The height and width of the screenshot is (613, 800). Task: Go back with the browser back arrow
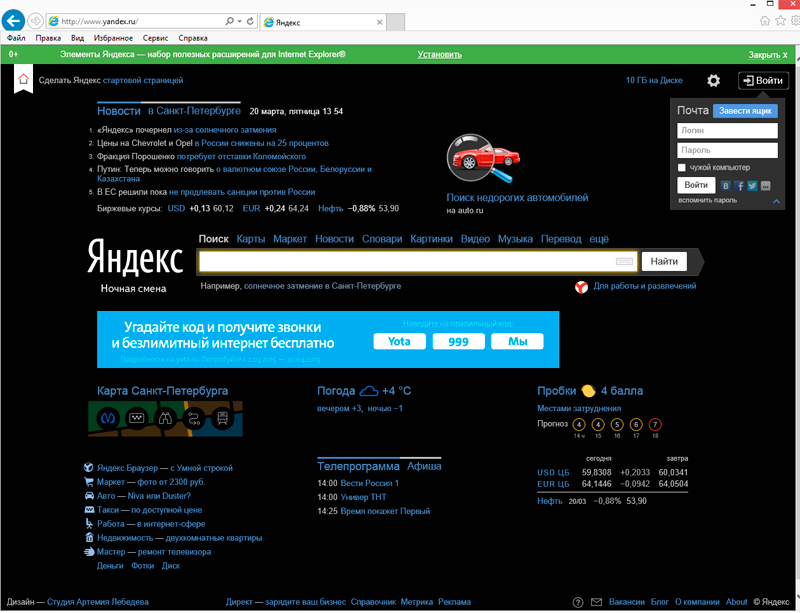click(x=13, y=21)
